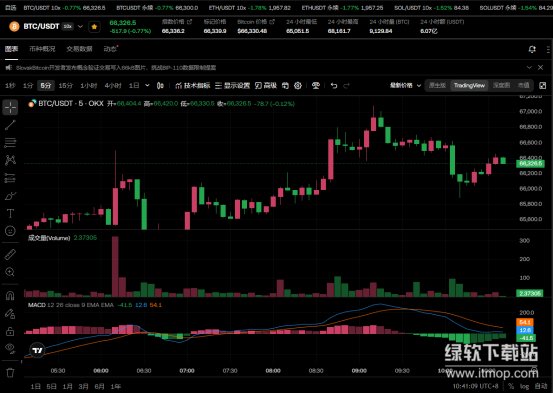Select the ruler measure tool
The width and height of the screenshot is (553, 393).
pos(10,254)
